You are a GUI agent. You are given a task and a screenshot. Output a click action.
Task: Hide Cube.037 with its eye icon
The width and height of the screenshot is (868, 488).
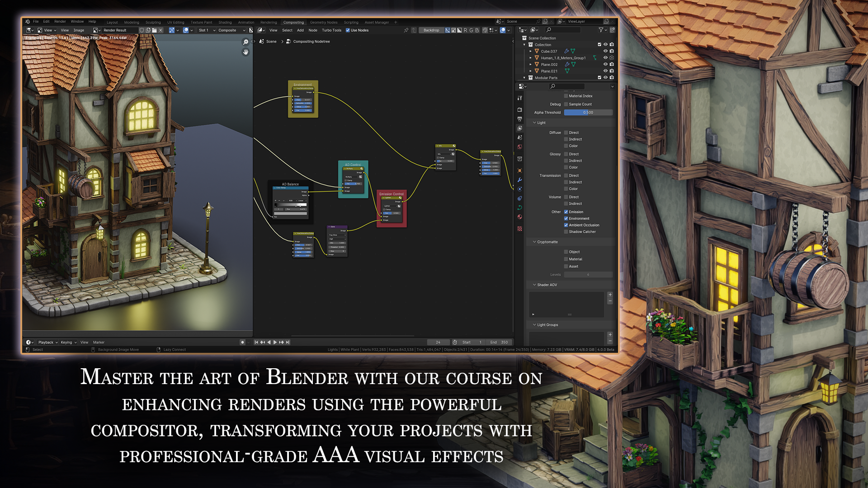coord(605,51)
